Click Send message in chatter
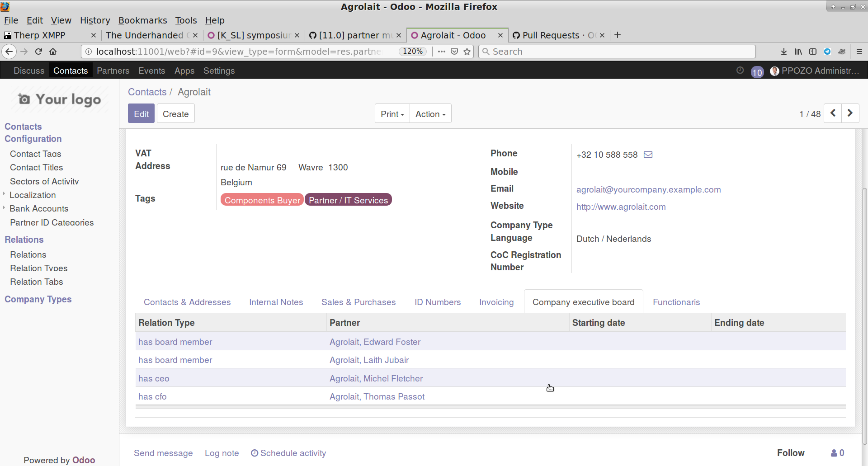This screenshot has width=868, height=466. coord(163,453)
